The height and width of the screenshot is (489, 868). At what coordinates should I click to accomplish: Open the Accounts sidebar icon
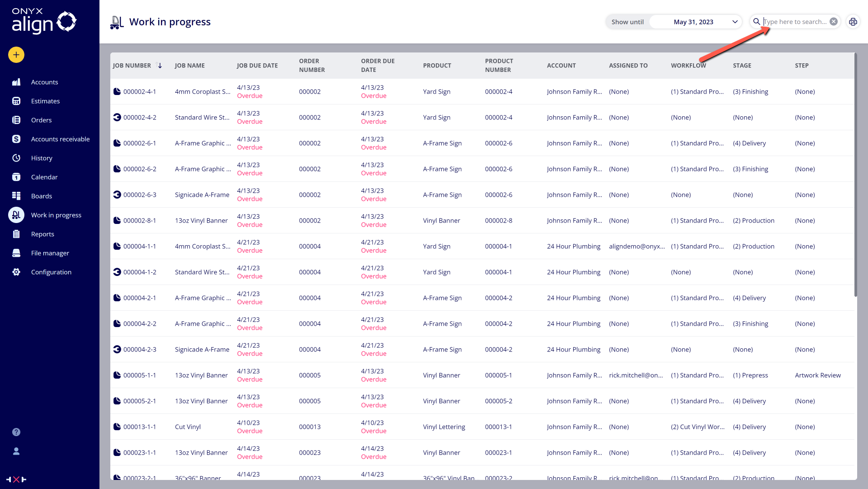pos(16,82)
